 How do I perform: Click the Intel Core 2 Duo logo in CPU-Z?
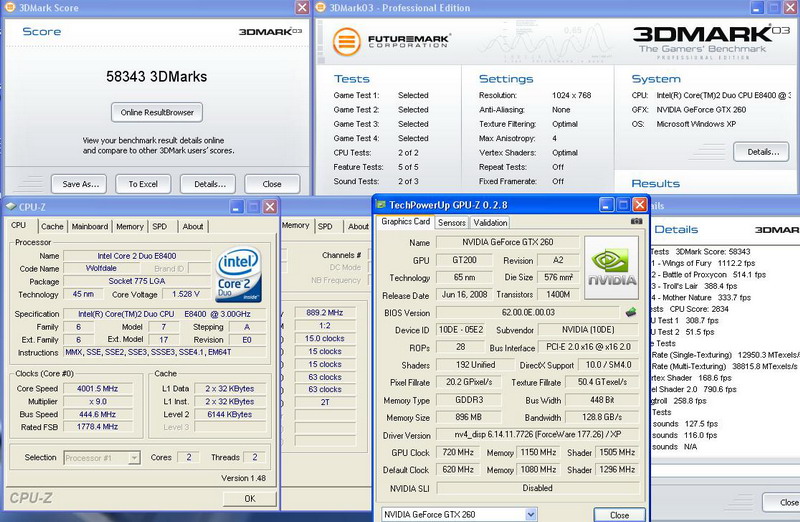[x=239, y=275]
